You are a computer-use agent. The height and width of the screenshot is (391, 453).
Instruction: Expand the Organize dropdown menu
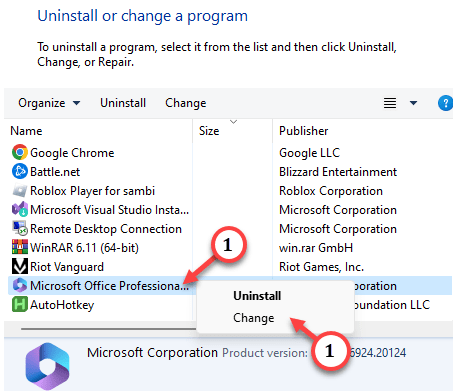tap(49, 103)
